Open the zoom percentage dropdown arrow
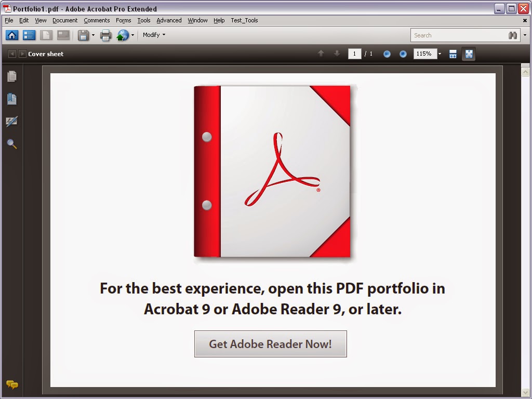The width and height of the screenshot is (532, 399). [440, 54]
